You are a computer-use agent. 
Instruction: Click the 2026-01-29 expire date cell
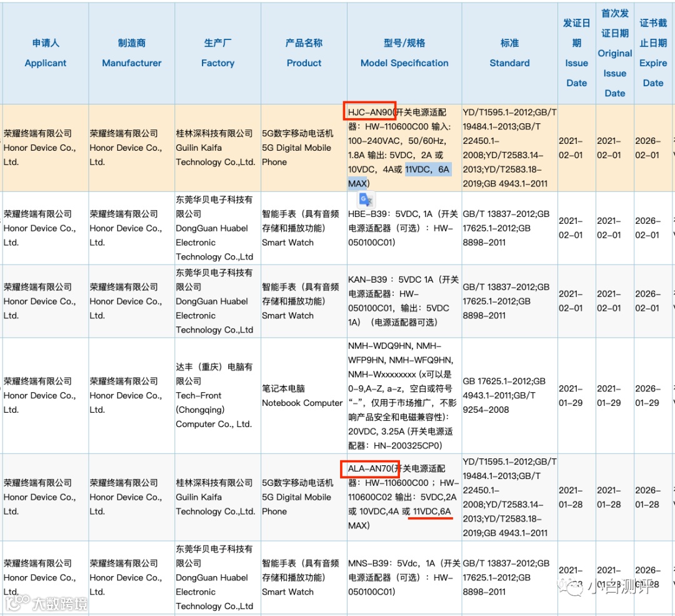point(653,395)
